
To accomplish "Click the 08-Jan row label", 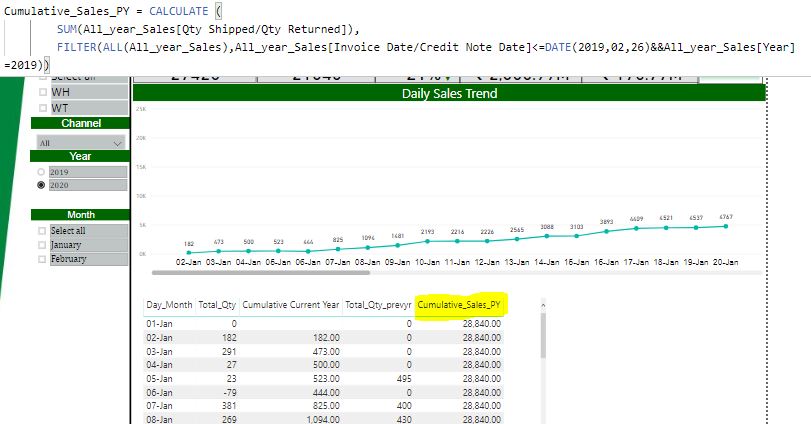I will coord(159,419).
